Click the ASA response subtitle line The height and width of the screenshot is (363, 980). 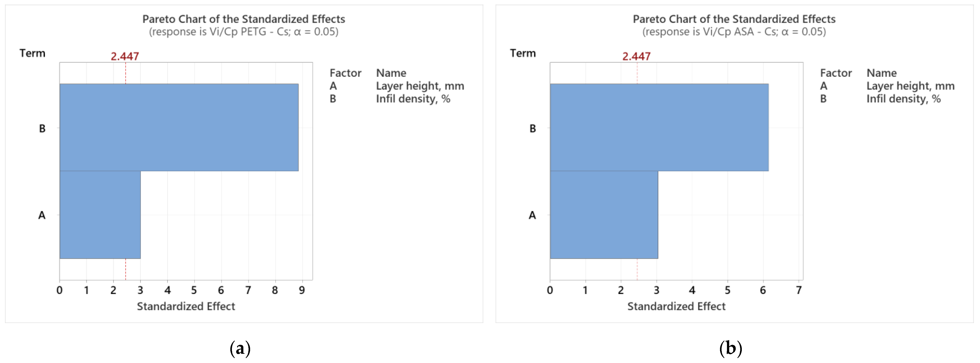click(x=734, y=31)
